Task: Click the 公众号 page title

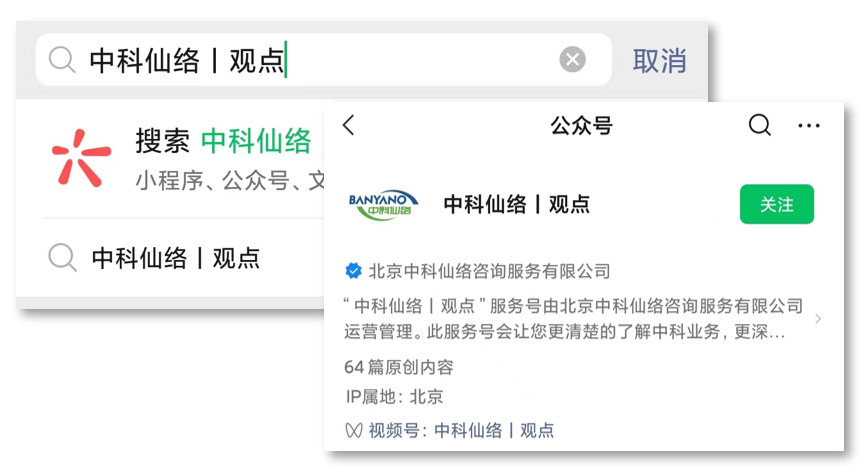Action: [x=581, y=126]
